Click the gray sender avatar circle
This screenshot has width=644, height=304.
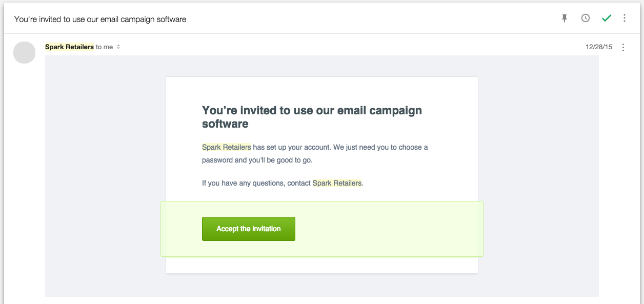pyautogui.click(x=24, y=52)
